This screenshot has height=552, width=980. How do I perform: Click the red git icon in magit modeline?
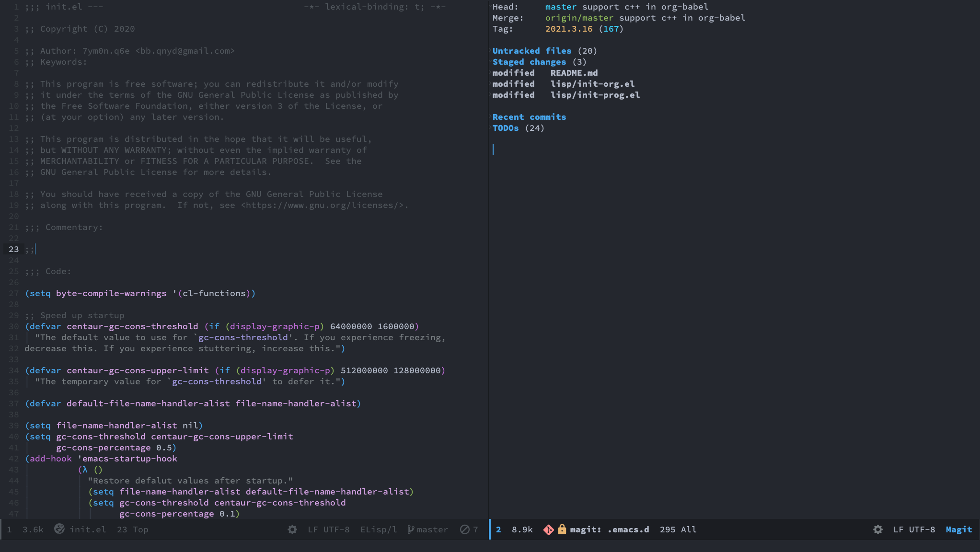[x=548, y=529]
